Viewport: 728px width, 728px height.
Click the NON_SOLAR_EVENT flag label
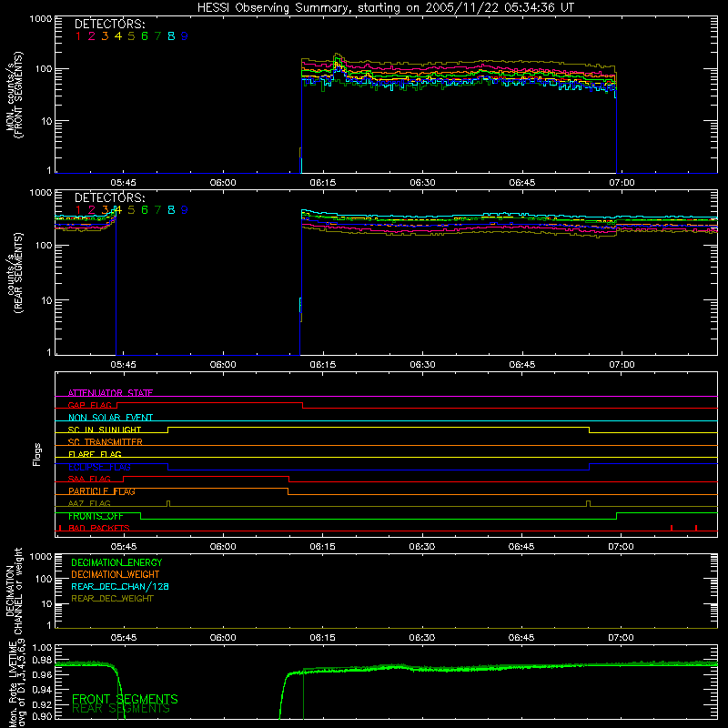110,418
